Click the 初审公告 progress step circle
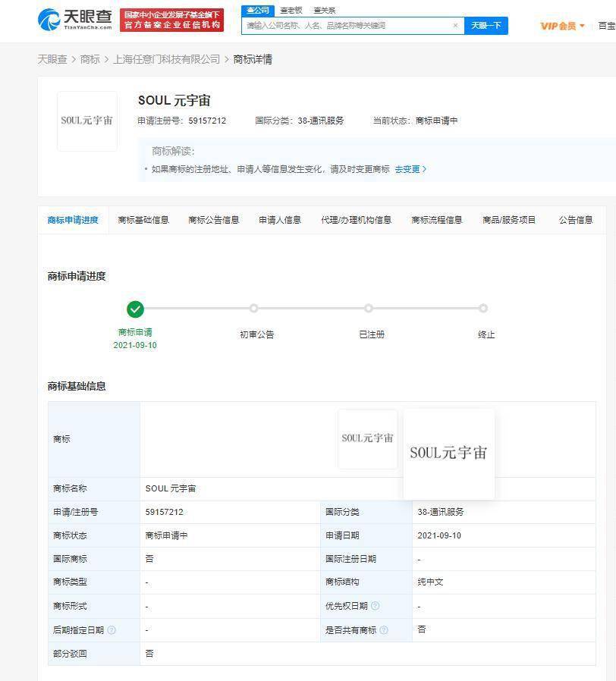The width and height of the screenshot is (616, 681). click(x=254, y=309)
